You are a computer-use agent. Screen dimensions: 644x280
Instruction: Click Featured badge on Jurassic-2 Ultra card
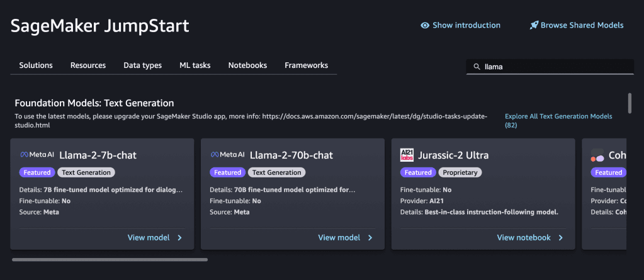[x=418, y=172]
